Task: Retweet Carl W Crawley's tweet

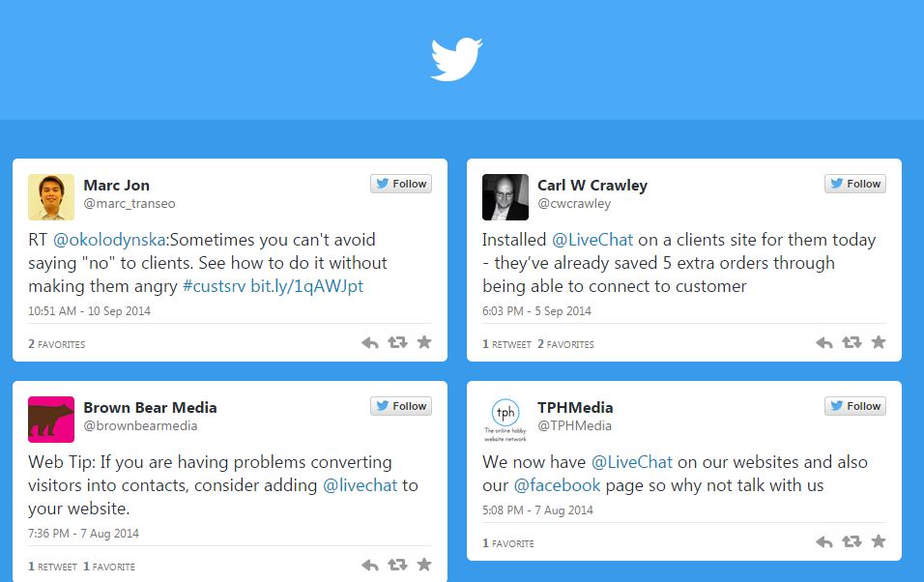Action: click(x=851, y=342)
